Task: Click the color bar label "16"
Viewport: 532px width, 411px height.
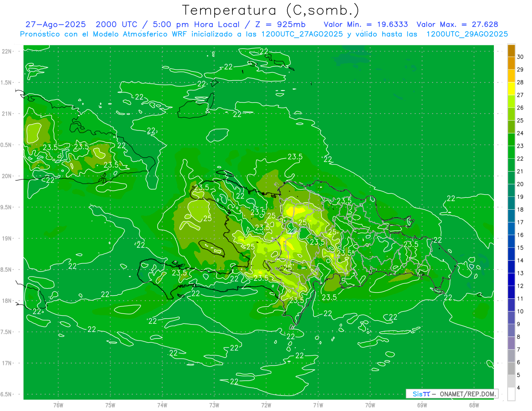Action: [520, 235]
